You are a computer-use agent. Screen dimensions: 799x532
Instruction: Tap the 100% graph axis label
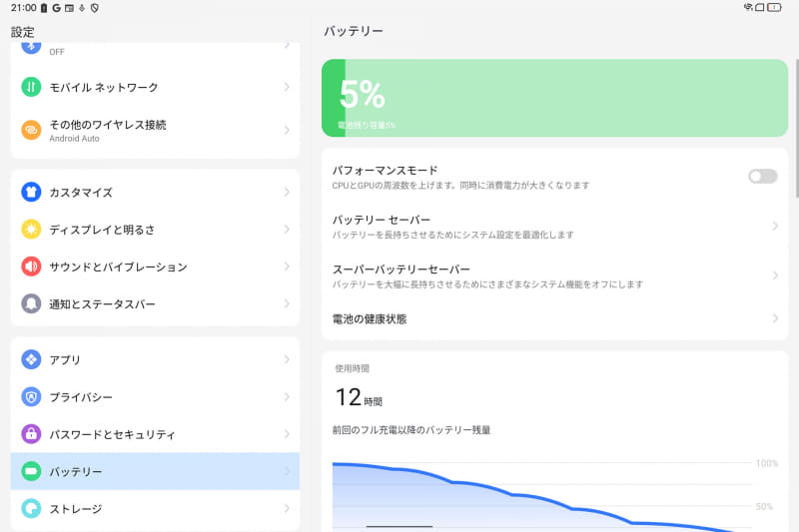[767, 463]
